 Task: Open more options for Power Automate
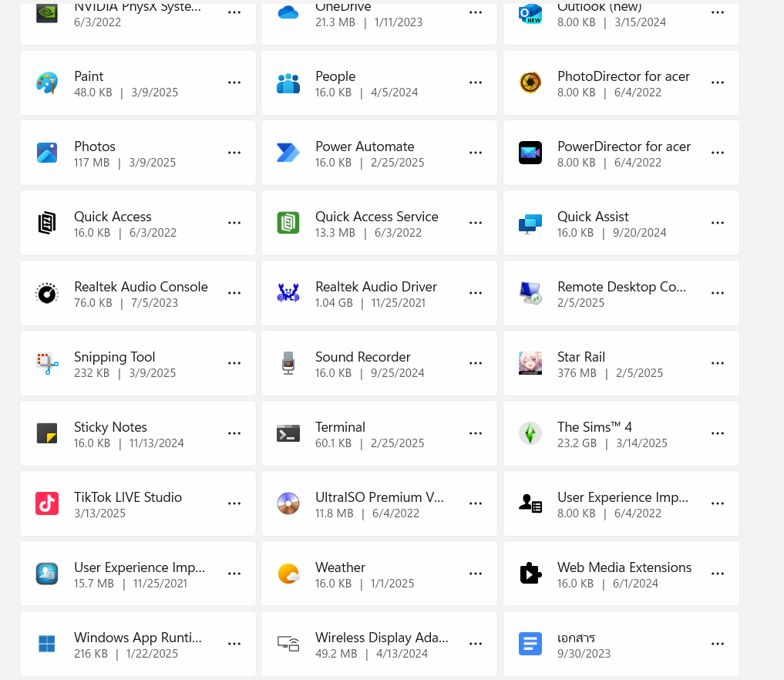pyautogui.click(x=476, y=153)
